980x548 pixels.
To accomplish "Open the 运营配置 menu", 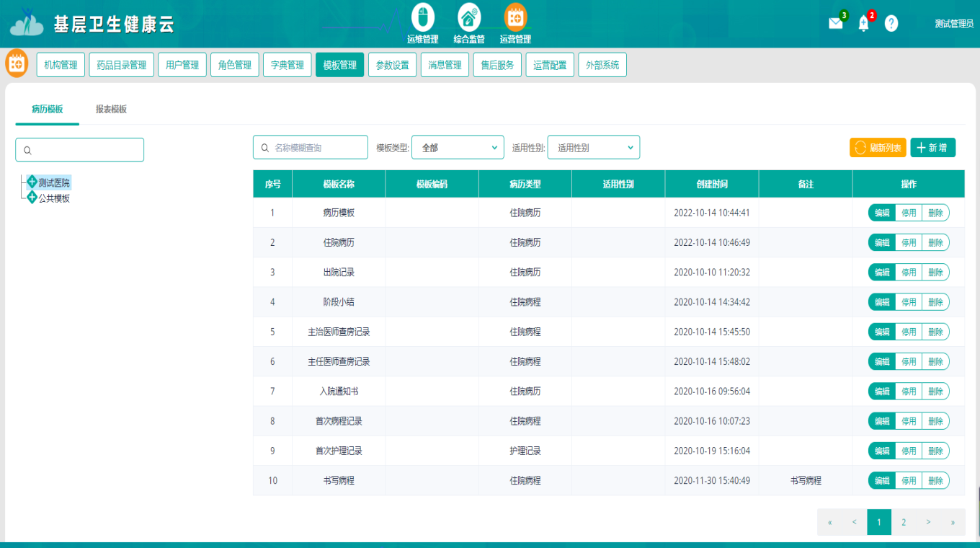I will coord(550,65).
